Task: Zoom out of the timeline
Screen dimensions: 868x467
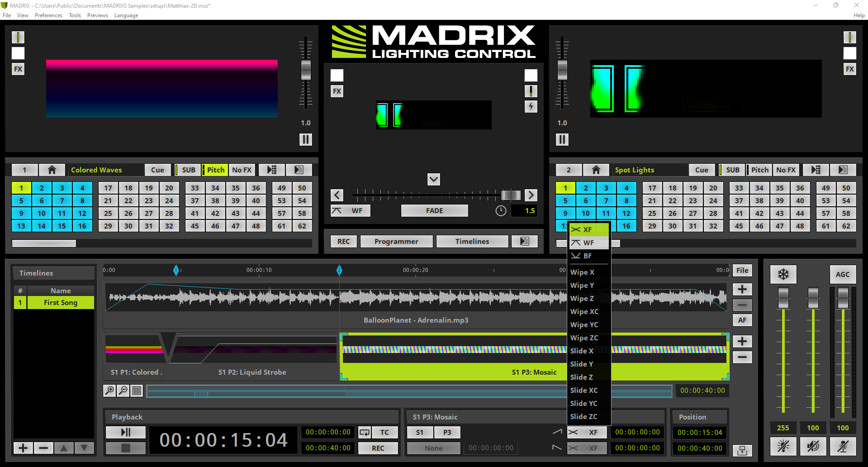Action: (x=123, y=391)
